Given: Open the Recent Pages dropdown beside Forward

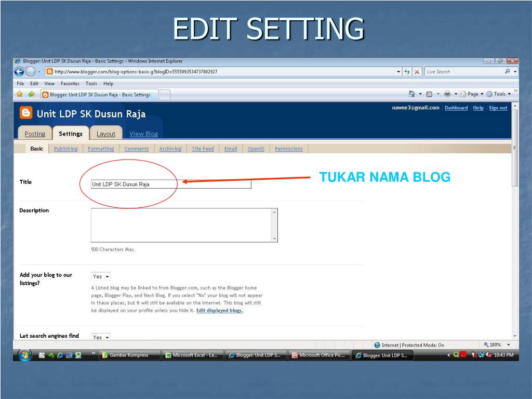Looking at the screenshot, I should point(39,72).
